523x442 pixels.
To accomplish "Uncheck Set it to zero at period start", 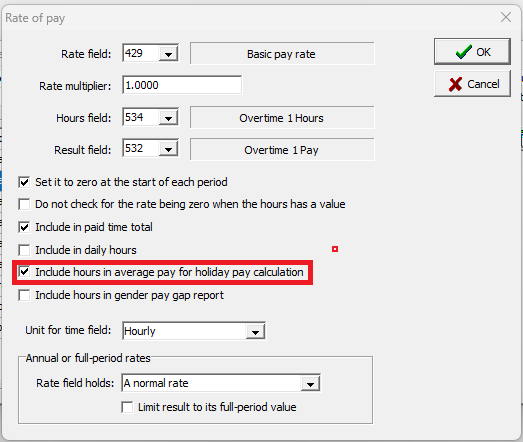I will pos(24,182).
